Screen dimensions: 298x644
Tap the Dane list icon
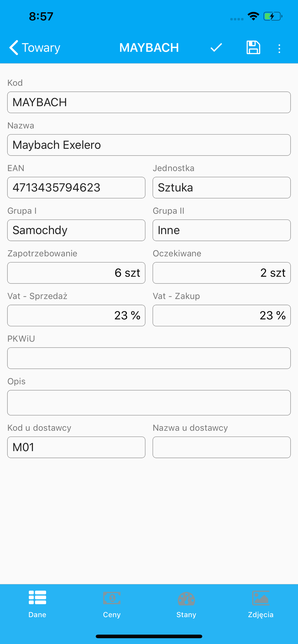coord(37,598)
